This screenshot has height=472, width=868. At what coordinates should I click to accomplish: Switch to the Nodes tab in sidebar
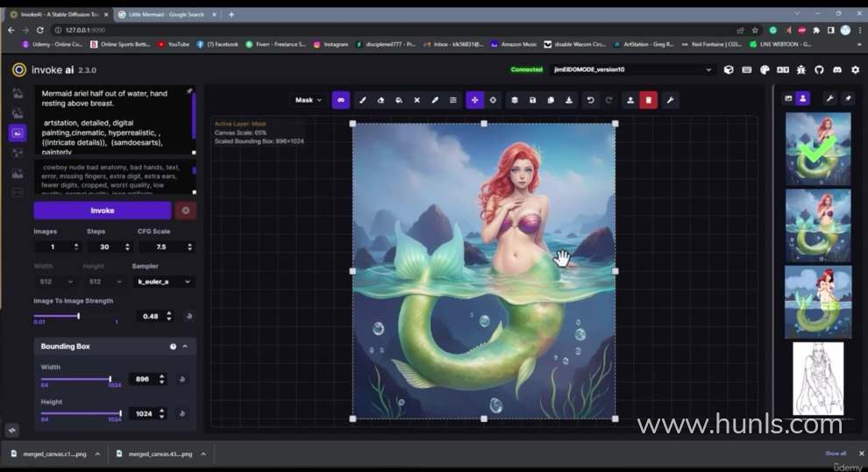[18, 153]
